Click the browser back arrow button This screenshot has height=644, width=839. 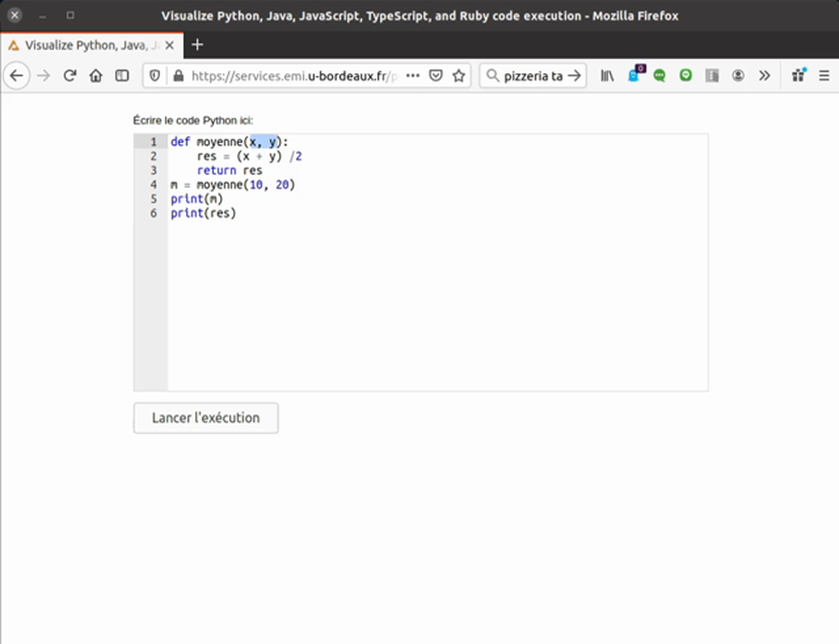pos(16,76)
